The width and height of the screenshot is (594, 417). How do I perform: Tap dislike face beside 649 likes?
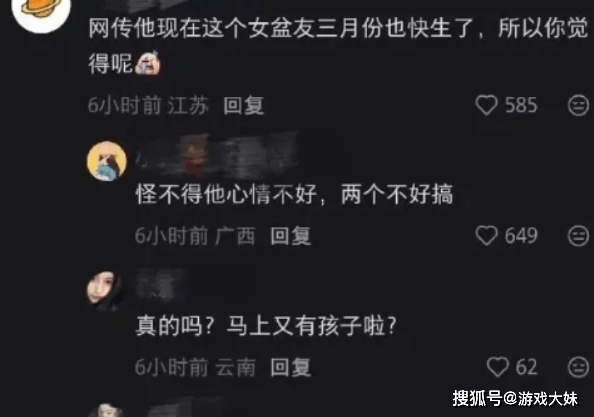(578, 236)
